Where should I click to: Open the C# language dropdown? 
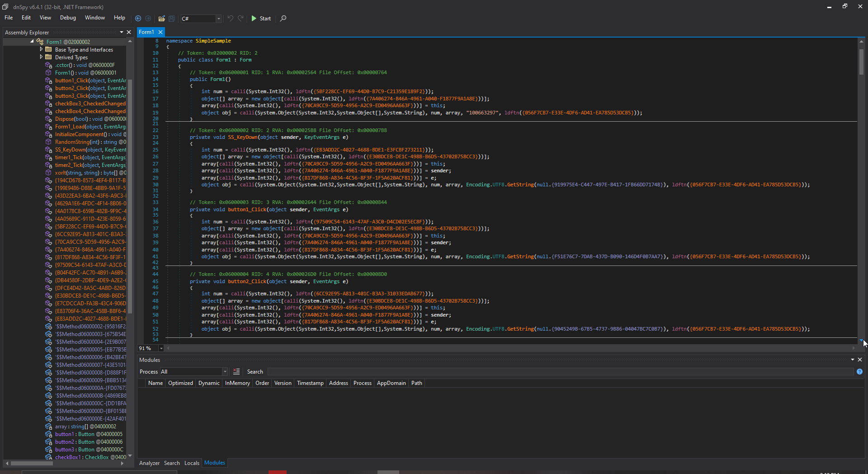[218, 19]
